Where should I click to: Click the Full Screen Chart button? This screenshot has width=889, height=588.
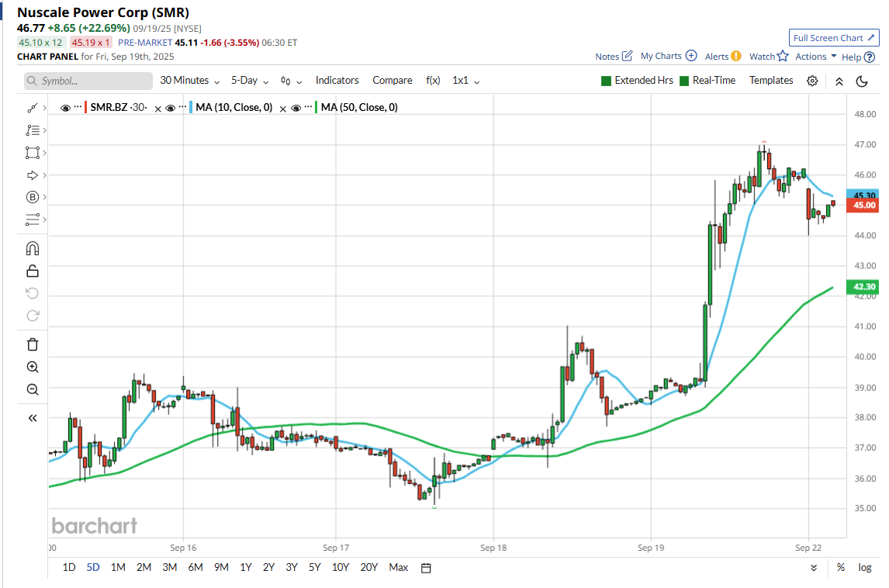832,38
